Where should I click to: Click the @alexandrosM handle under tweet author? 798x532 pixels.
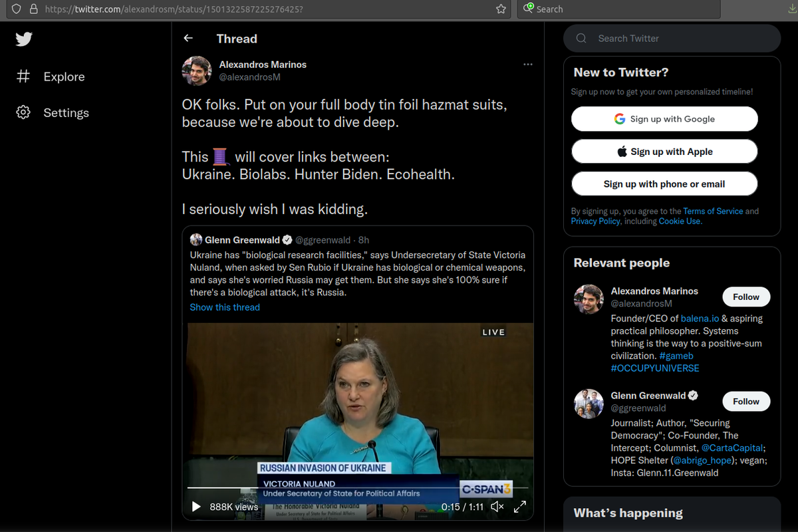tap(250, 77)
